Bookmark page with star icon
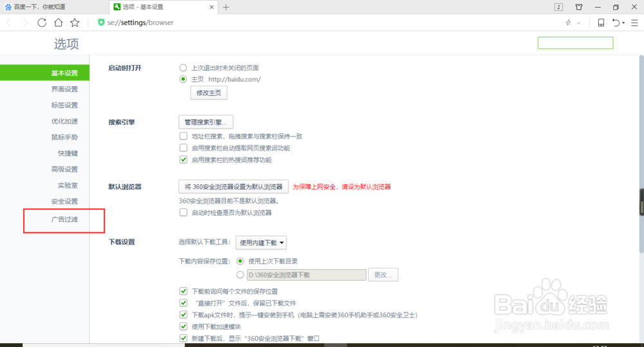The image size is (644, 347). tap(75, 23)
